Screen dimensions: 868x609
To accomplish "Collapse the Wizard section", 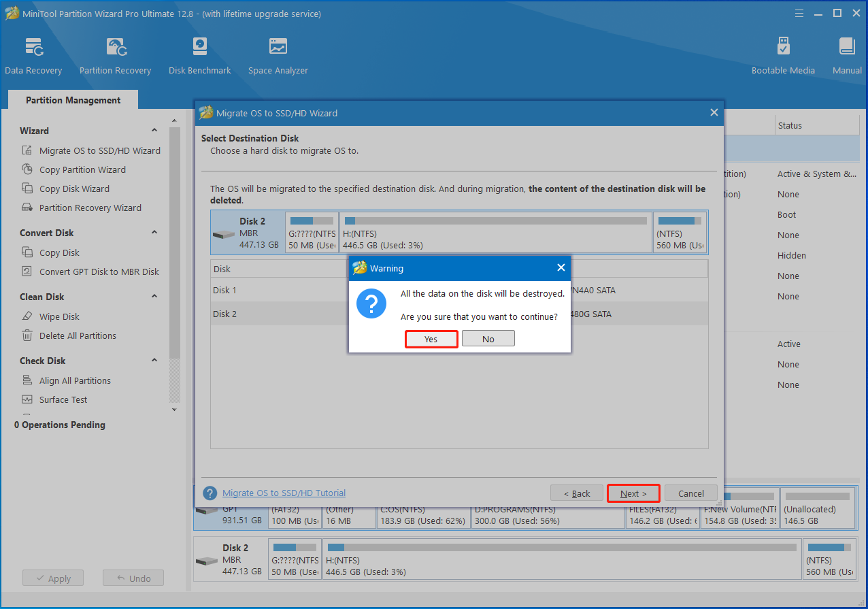I will (154, 131).
